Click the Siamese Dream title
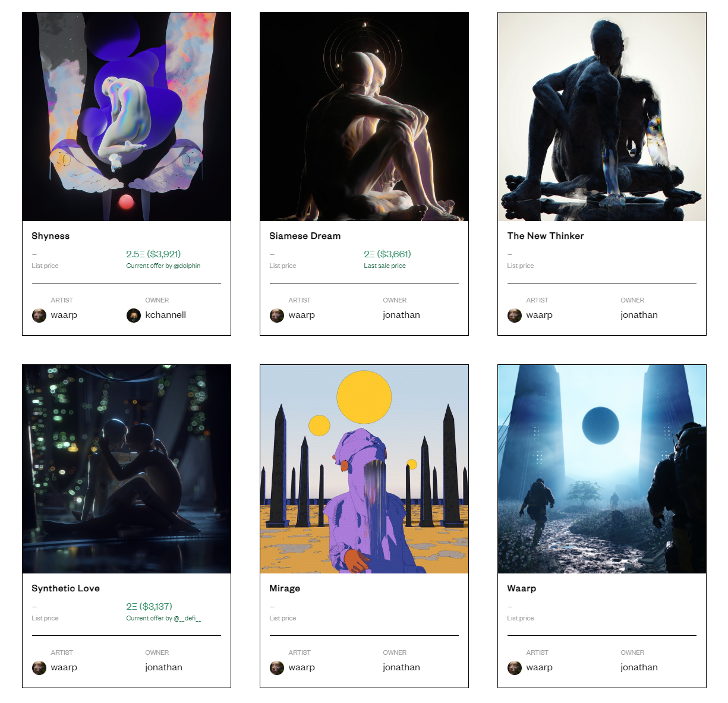The image size is (728, 703). click(x=305, y=236)
